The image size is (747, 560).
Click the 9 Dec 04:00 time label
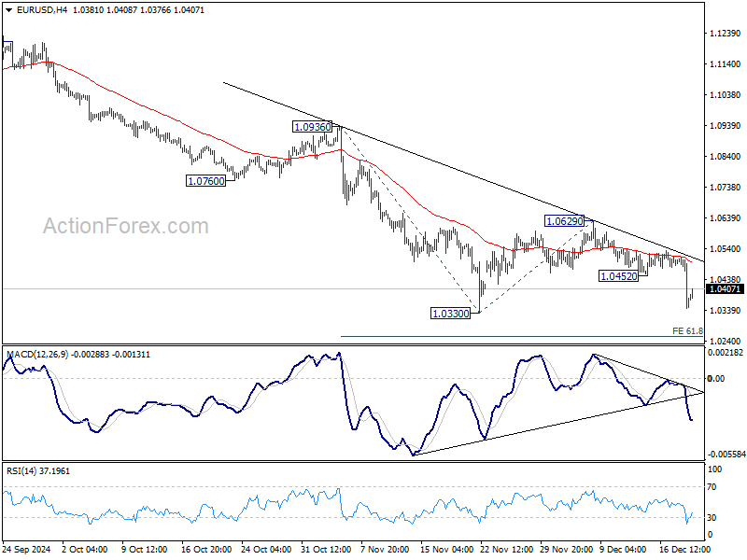[623, 549]
